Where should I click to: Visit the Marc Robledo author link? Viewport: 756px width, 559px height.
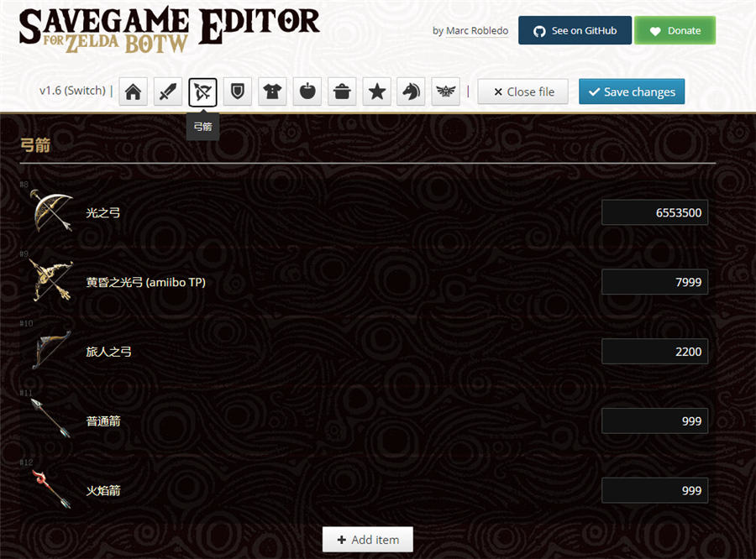(476, 31)
